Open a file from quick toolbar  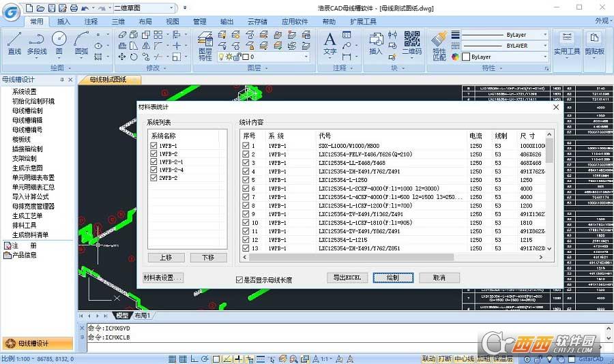40,7
